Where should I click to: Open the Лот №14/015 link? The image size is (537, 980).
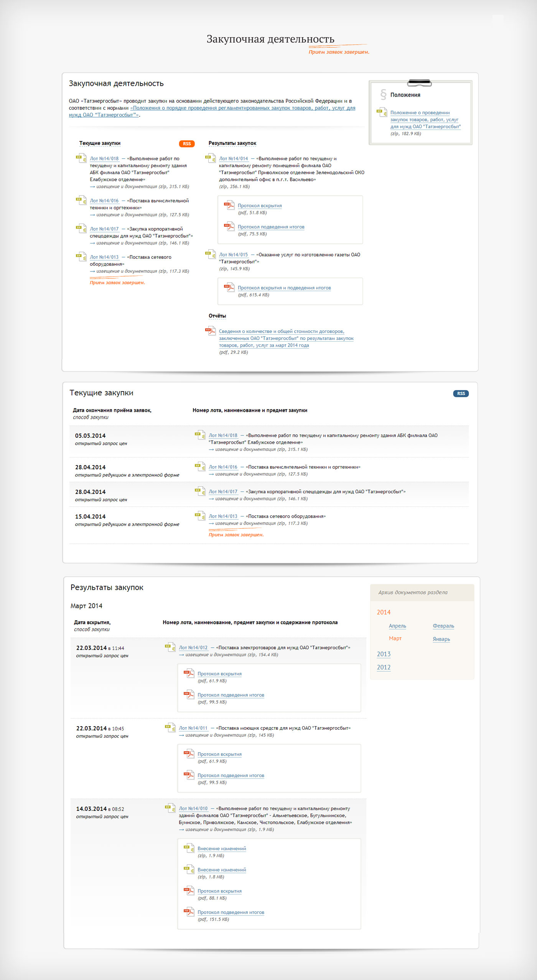click(234, 255)
